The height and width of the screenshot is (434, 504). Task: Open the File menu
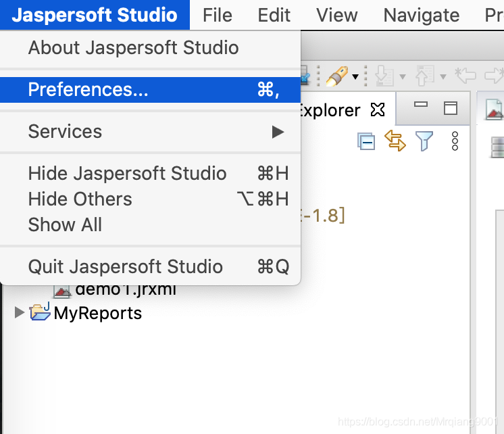(218, 15)
